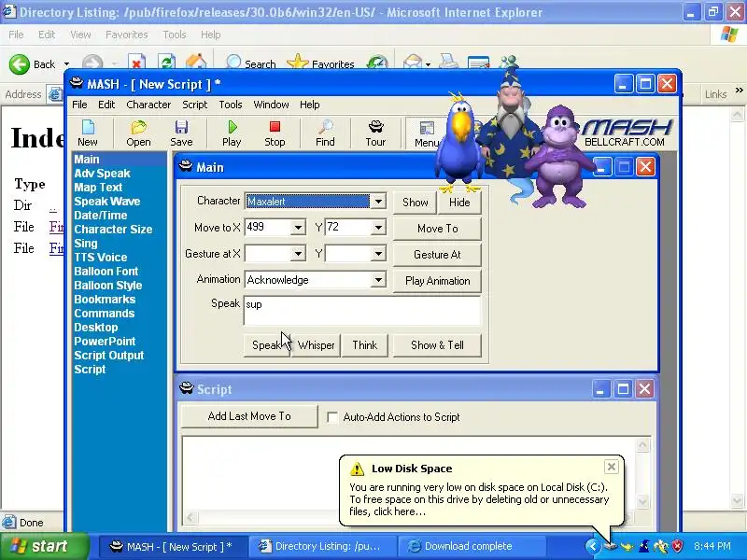Image resolution: width=747 pixels, height=560 pixels.
Task: Open the Script menu in menu bar
Action: point(194,105)
